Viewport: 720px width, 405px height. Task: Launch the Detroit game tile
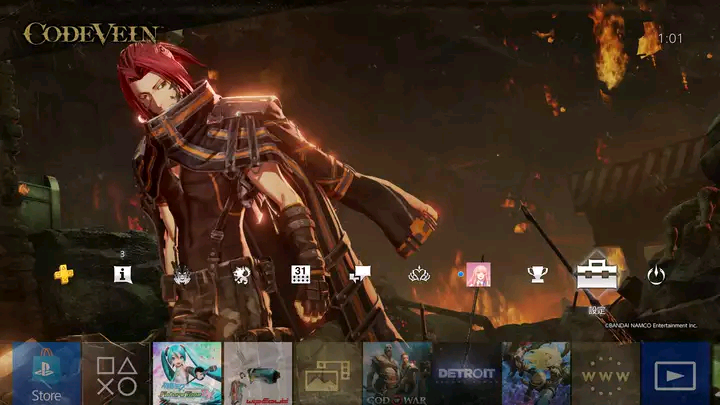pos(467,373)
